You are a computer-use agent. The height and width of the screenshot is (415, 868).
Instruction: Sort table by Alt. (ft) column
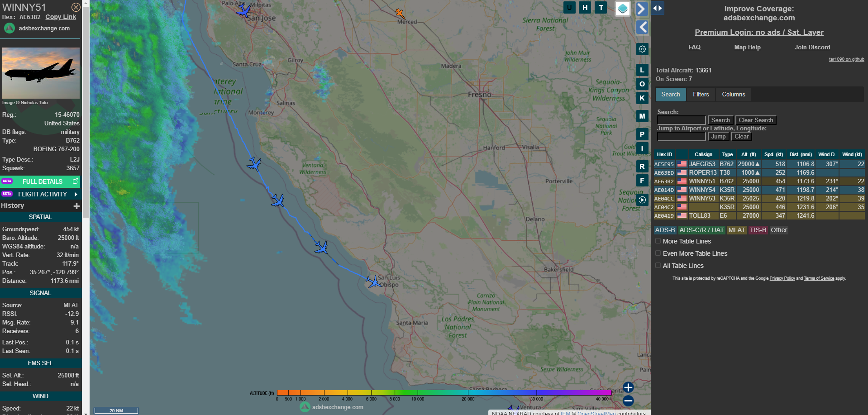coord(749,154)
